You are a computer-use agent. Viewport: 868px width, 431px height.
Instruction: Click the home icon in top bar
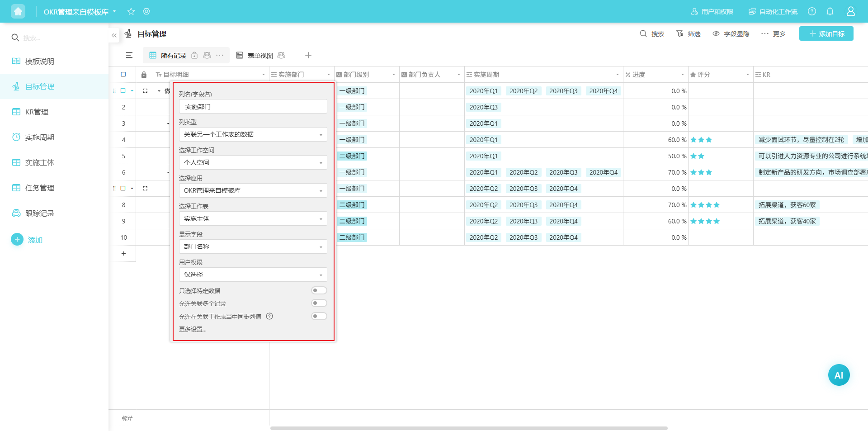click(x=18, y=11)
